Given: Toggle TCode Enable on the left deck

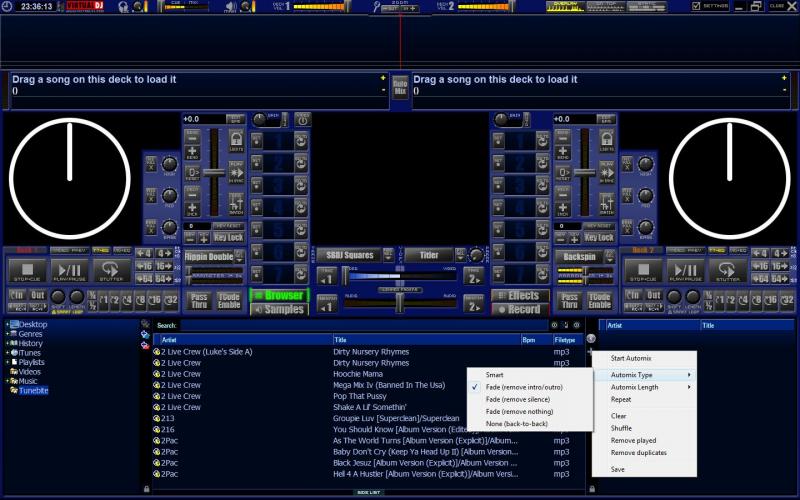Looking at the screenshot, I should pos(229,301).
